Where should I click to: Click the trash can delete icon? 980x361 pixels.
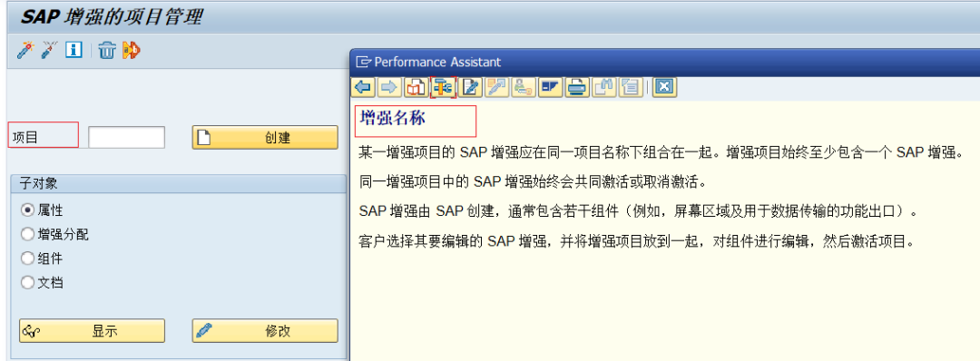[107, 50]
